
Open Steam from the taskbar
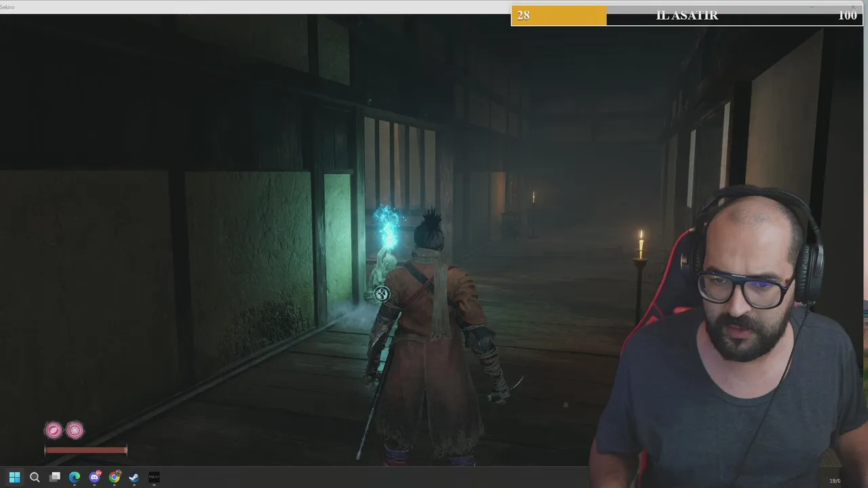coord(134,477)
